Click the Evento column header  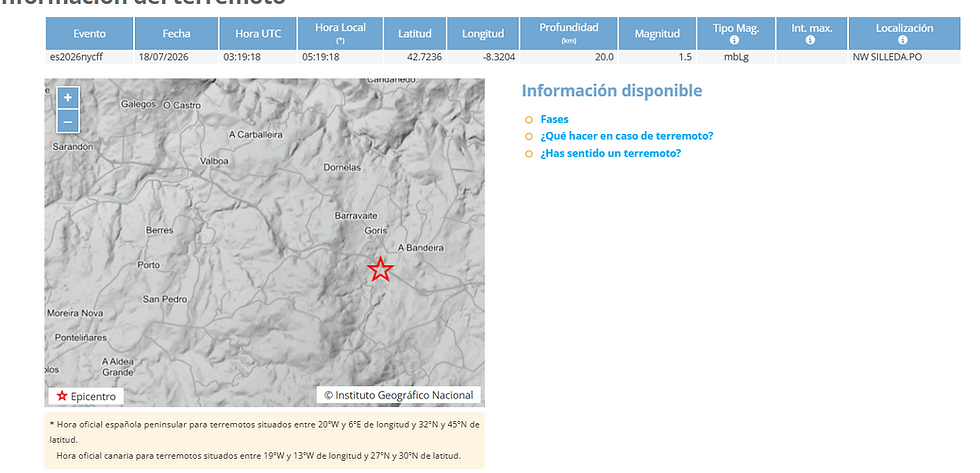pyautogui.click(x=89, y=34)
